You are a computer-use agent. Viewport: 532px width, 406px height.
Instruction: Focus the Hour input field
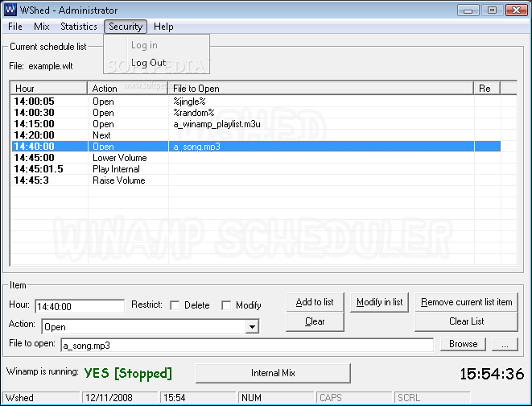(80, 307)
